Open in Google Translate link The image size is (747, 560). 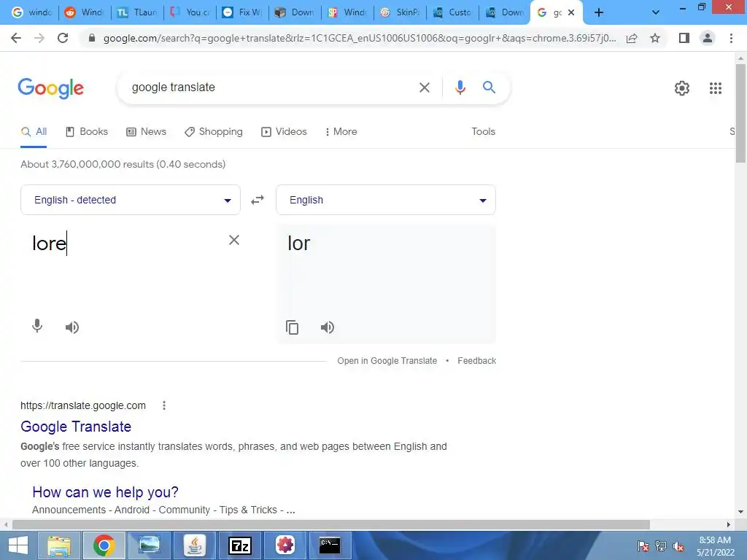pyautogui.click(x=387, y=361)
